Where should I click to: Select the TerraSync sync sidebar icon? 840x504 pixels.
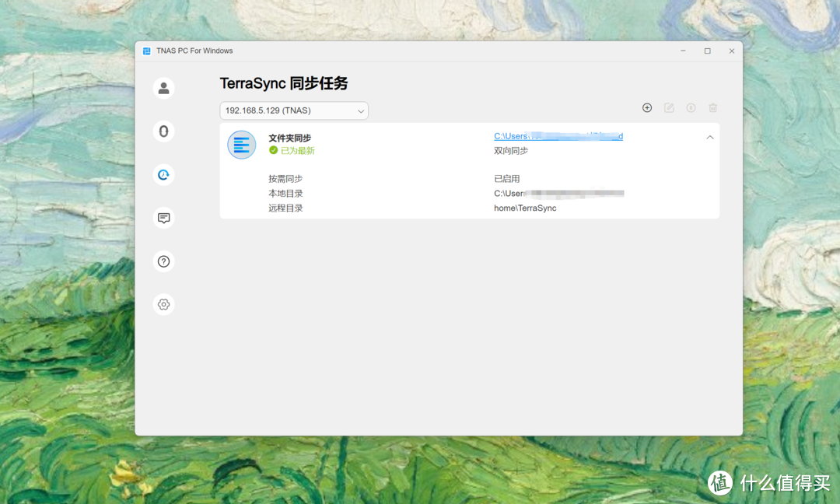[x=163, y=175]
